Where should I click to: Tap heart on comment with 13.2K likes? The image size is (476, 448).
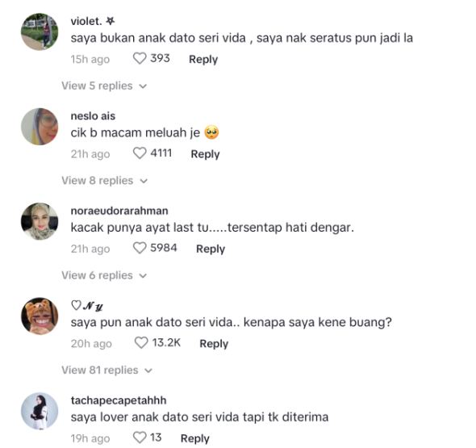(x=141, y=342)
